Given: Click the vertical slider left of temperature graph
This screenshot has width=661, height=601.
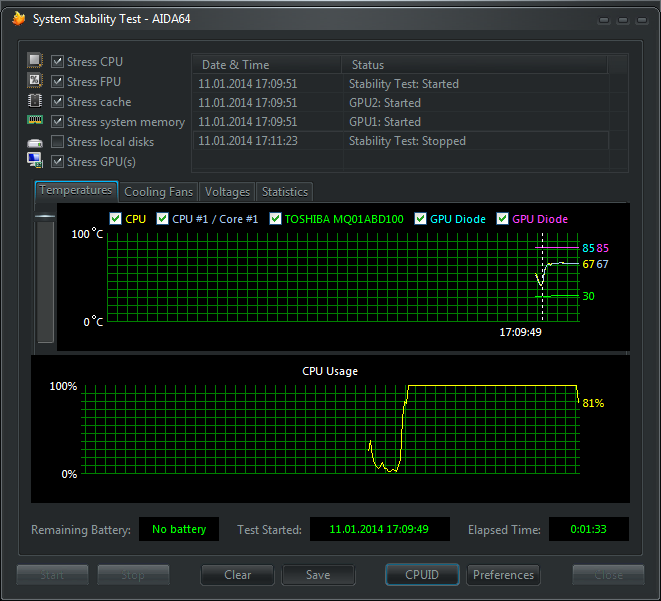Looking at the screenshot, I should [45, 280].
